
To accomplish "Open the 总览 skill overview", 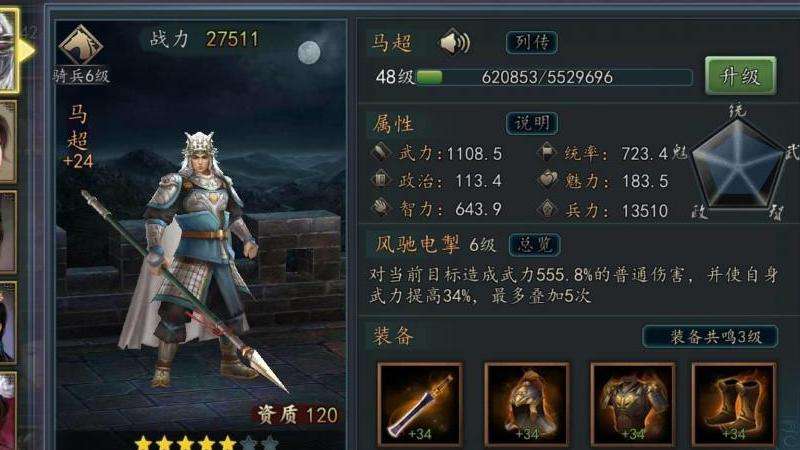I will pos(535,245).
